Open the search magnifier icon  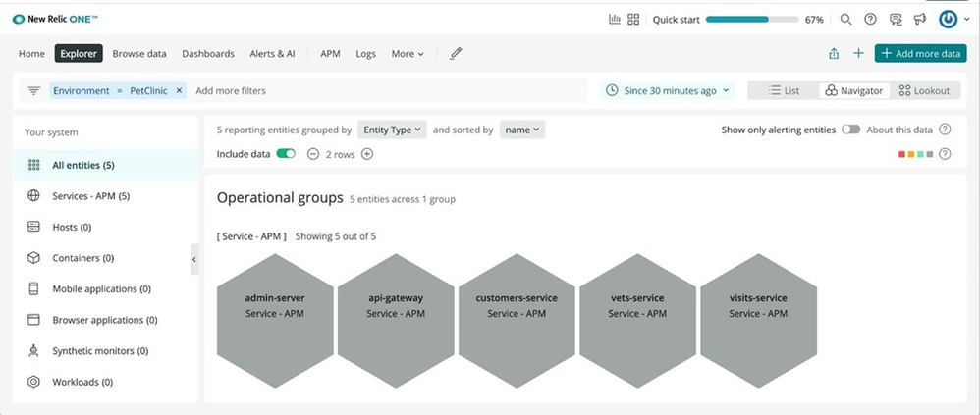(845, 20)
